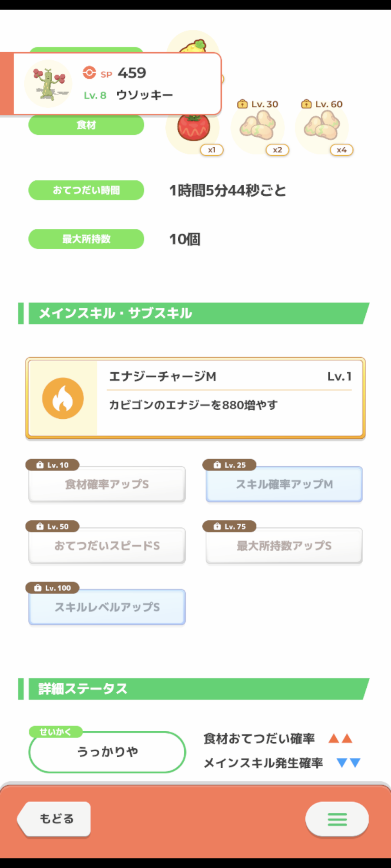Select locked sub skill 食材確率アップS
The image size is (391, 868).
pyautogui.click(x=107, y=484)
